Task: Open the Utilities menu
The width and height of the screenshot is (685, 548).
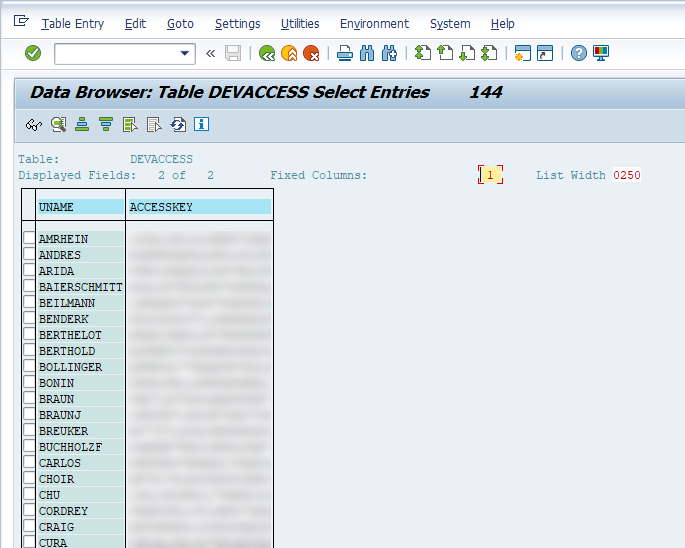Action: click(x=300, y=23)
